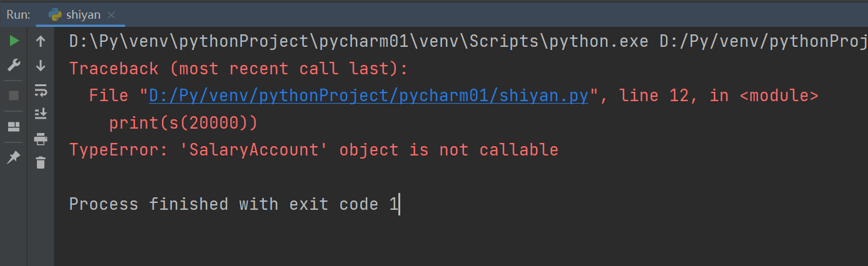
Task: Print the console output with the printer icon
Action: click(x=41, y=139)
